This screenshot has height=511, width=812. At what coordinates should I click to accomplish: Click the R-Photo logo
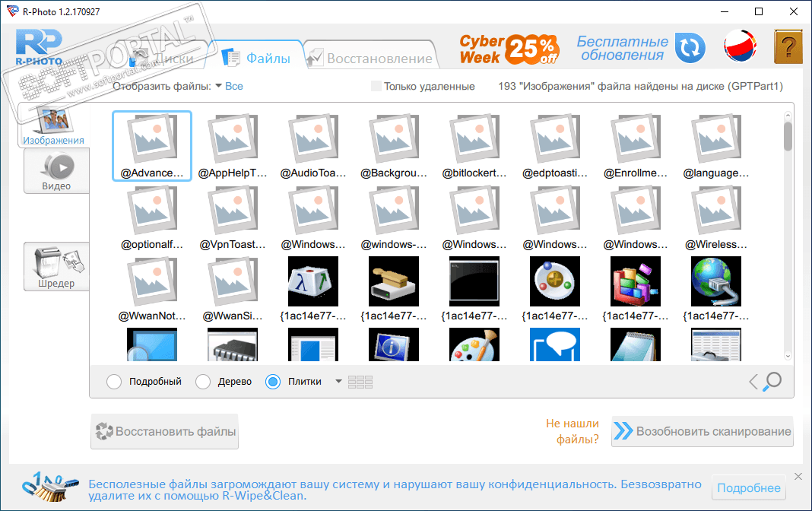point(39,48)
